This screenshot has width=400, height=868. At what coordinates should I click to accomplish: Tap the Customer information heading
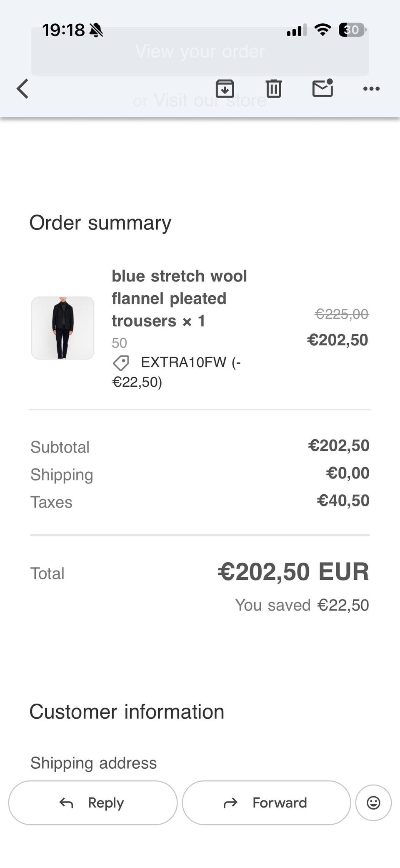coord(127,712)
